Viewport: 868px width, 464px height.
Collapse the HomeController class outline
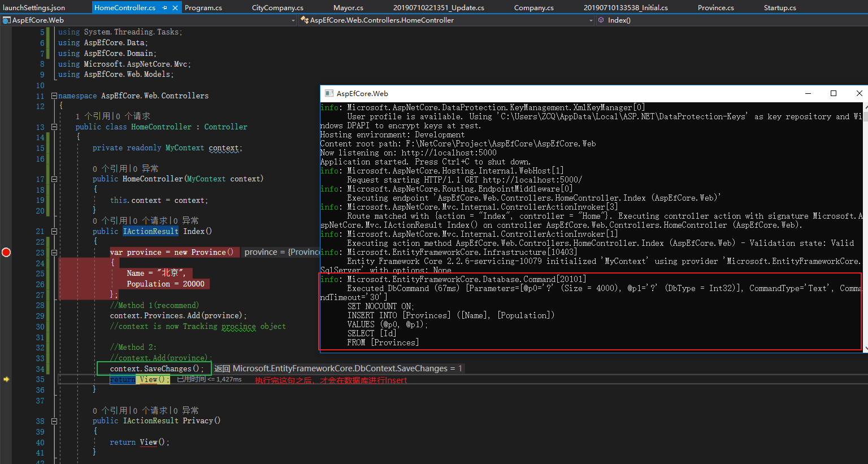[x=54, y=127]
